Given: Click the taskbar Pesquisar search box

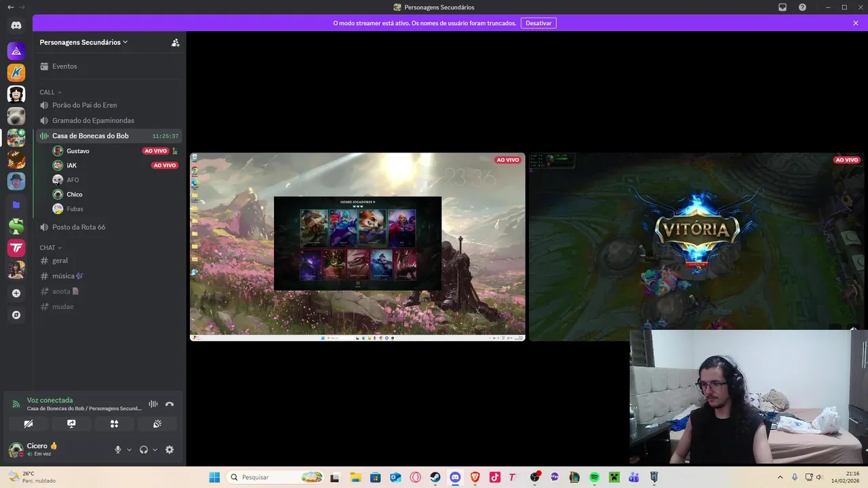Looking at the screenshot, I should tap(275, 477).
